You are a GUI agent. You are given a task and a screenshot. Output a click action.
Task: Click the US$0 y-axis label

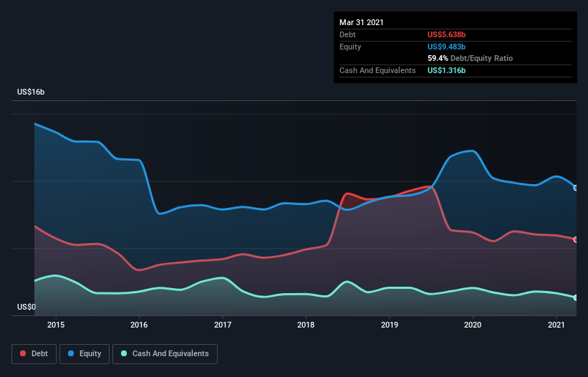click(x=26, y=307)
